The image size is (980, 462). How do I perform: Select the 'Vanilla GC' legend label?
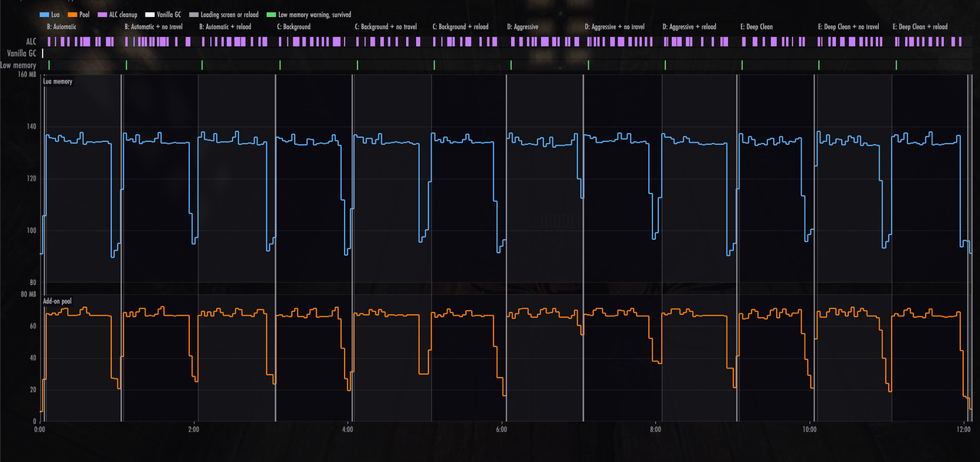(169, 15)
